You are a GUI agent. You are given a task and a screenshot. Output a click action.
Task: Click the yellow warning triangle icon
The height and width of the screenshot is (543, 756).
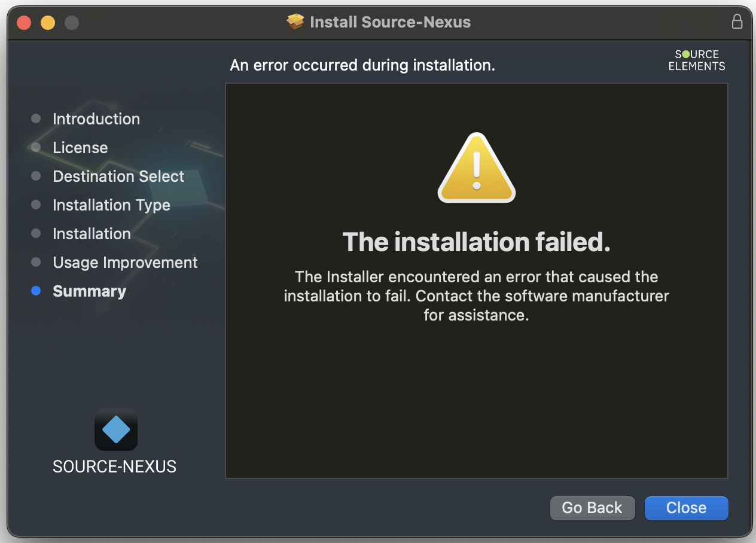point(476,169)
